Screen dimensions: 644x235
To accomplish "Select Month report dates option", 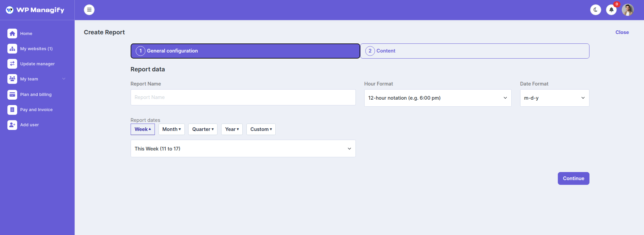I will 172,129.
